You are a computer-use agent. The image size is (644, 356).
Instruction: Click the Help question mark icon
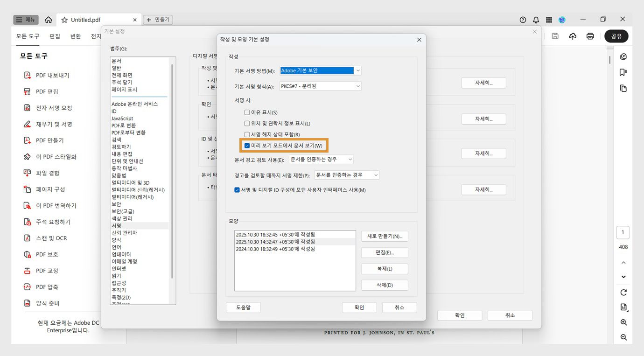coord(523,20)
